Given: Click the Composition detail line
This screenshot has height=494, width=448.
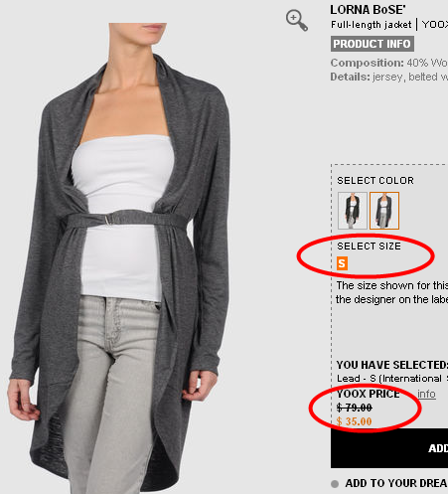Looking at the screenshot, I should pyautogui.click(x=389, y=63).
